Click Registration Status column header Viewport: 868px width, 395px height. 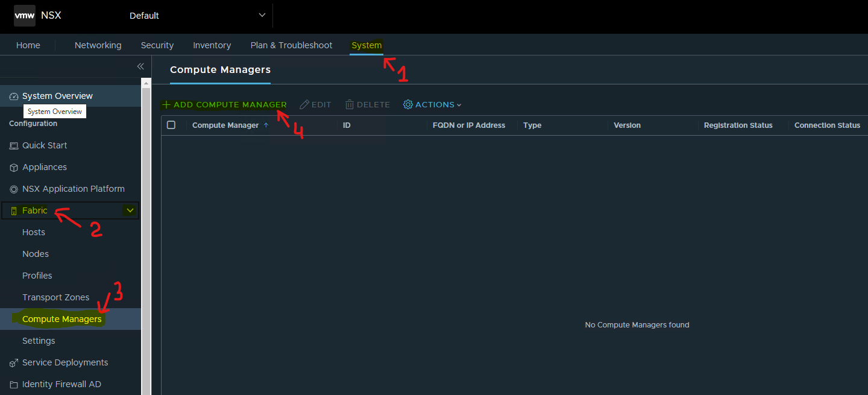[x=738, y=125]
